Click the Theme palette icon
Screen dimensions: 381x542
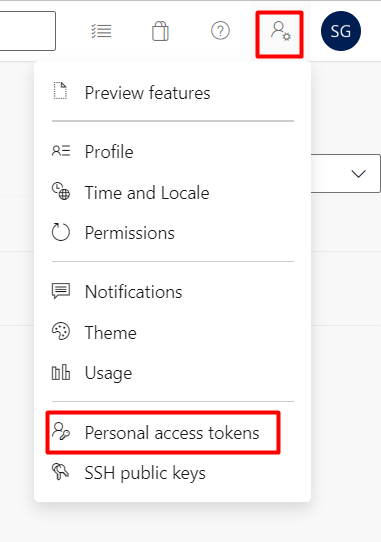pos(61,331)
